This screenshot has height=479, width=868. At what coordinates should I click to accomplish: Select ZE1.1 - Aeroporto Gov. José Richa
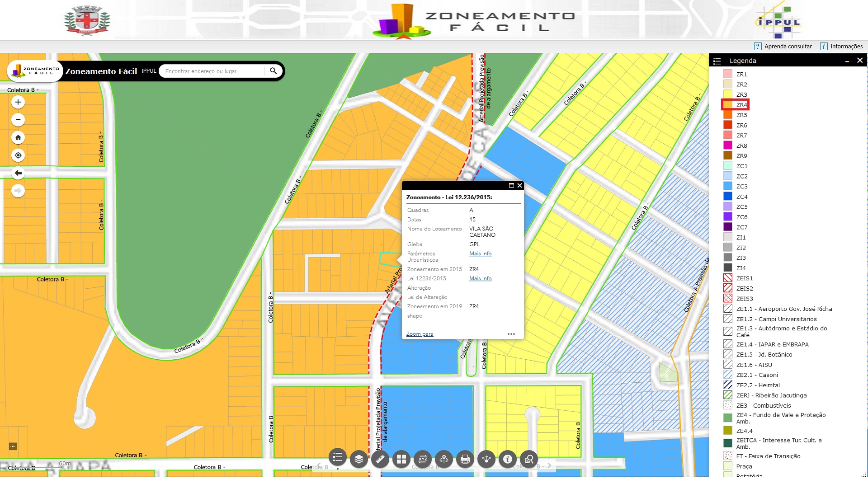[x=784, y=309]
